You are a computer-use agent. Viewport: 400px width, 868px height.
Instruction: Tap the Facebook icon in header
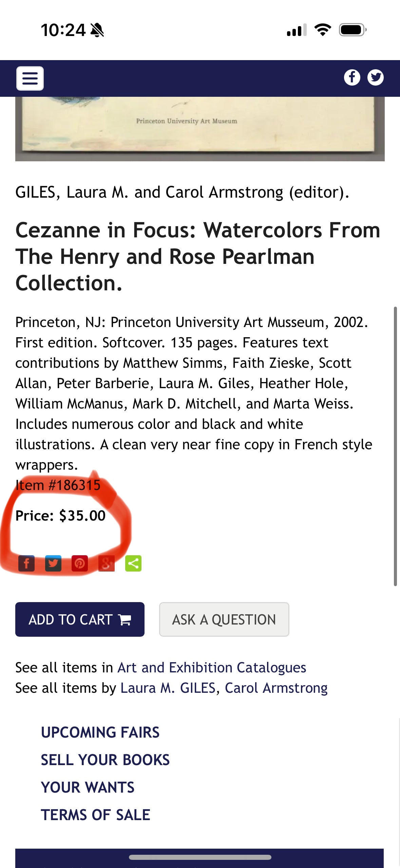[x=352, y=77]
